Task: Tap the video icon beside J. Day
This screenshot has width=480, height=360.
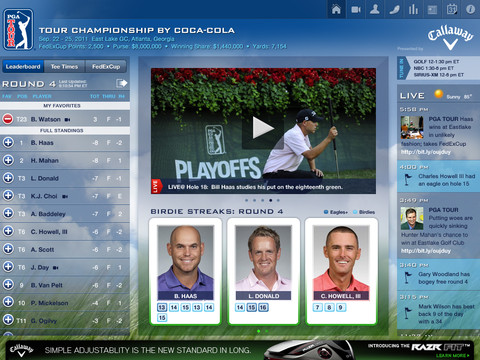Action: tap(56, 268)
